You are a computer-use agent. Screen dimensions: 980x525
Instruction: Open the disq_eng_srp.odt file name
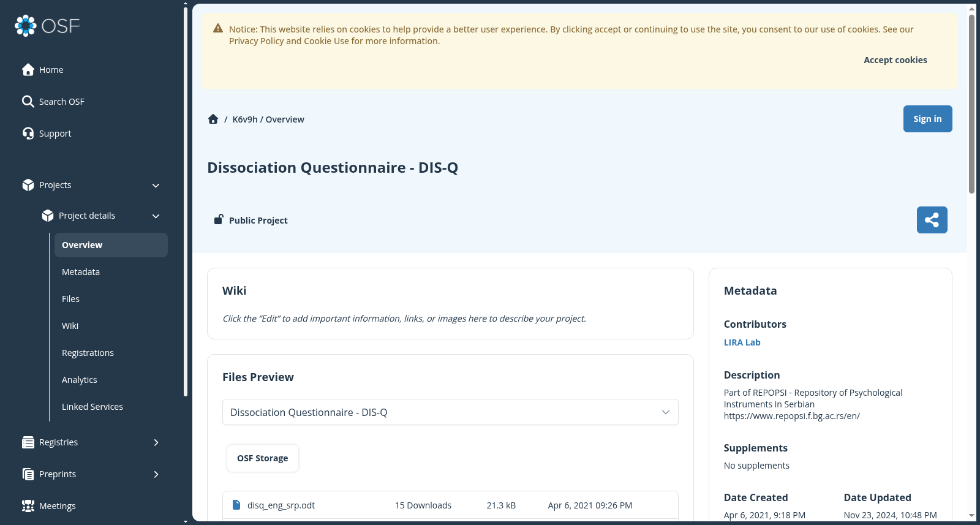click(281, 505)
